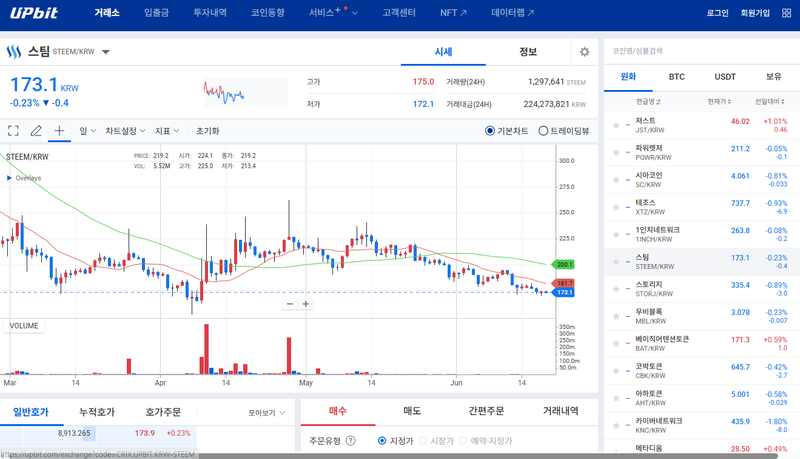Favorite star for KNC/KRW row
The height and width of the screenshot is (459, 800).
pos(616,425)
